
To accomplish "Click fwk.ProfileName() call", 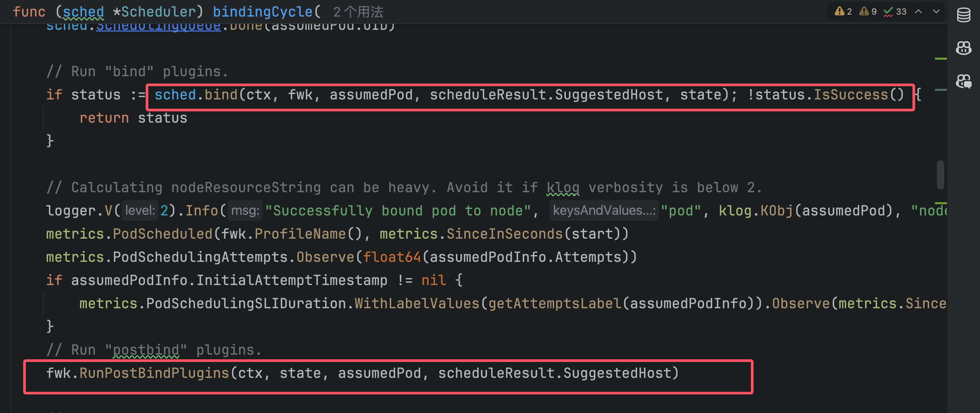I will pyautogui.click(x=292, y=234).
